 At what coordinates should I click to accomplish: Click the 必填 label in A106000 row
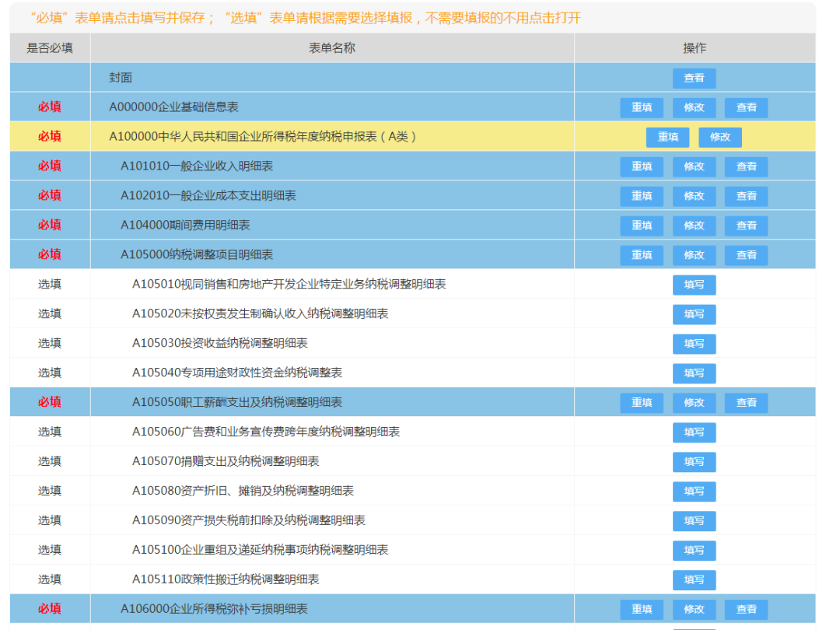pos(50,608)
